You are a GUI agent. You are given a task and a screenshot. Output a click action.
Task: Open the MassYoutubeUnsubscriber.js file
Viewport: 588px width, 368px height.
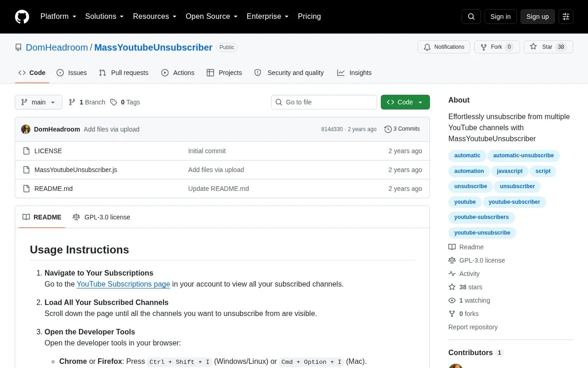[76, 170]
